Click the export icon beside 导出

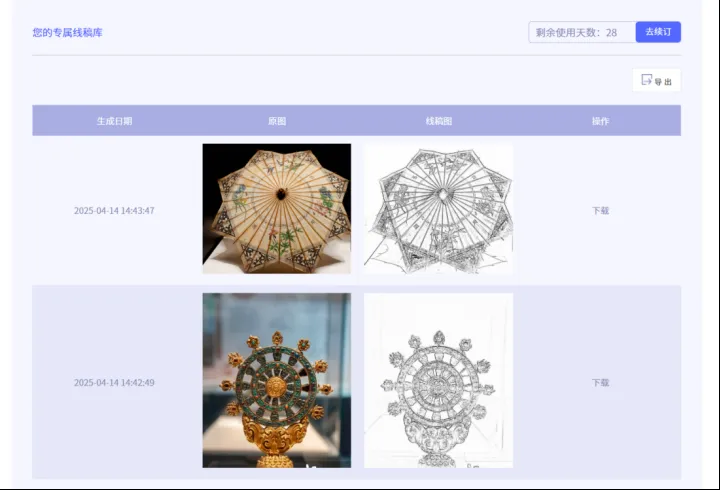[x=647, y=80]
